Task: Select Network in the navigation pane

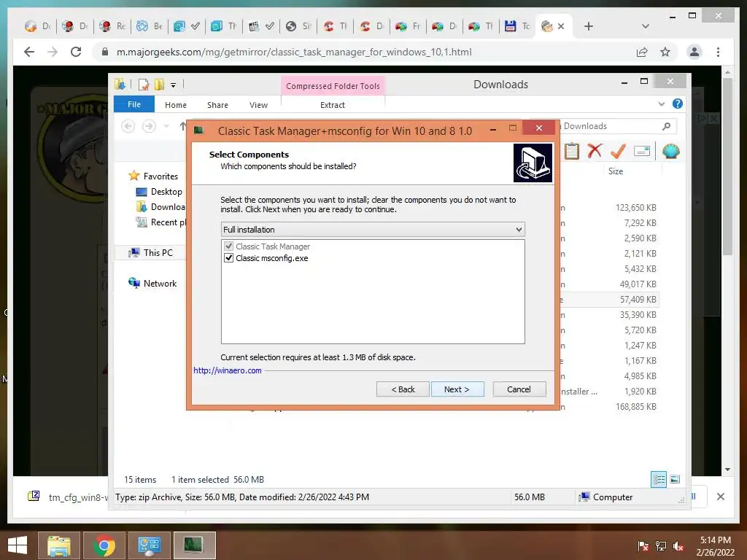Action: (152, 284)
